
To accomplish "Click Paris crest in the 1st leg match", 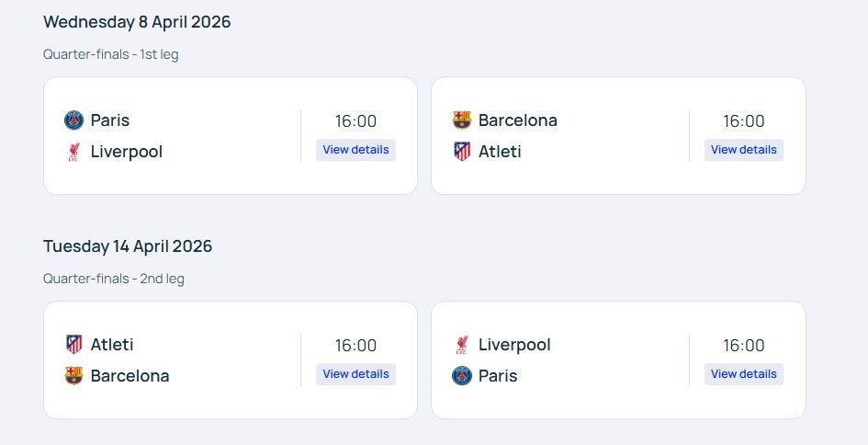I will coord(73,120).
